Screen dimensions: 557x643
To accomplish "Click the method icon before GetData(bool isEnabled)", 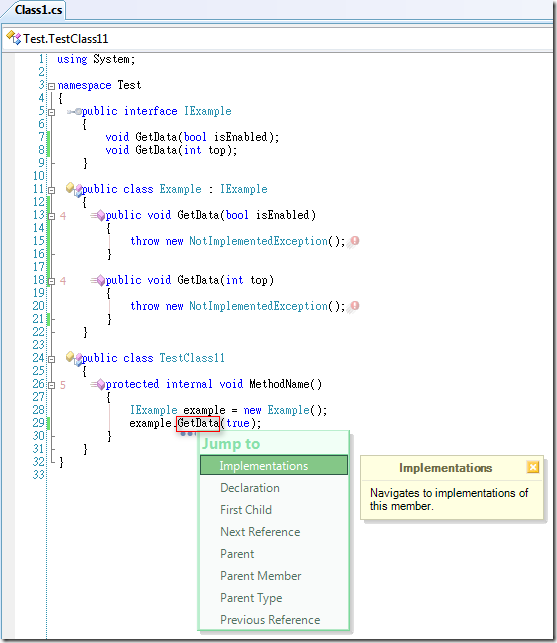I will [98, 215].
